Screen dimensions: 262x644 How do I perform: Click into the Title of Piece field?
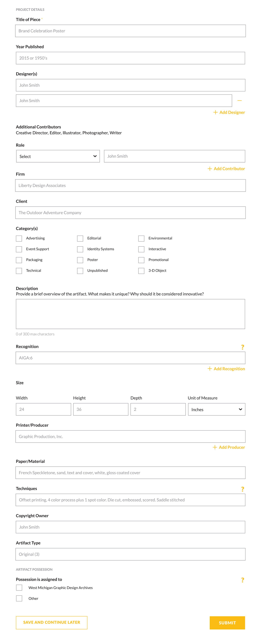coord(130,31)
